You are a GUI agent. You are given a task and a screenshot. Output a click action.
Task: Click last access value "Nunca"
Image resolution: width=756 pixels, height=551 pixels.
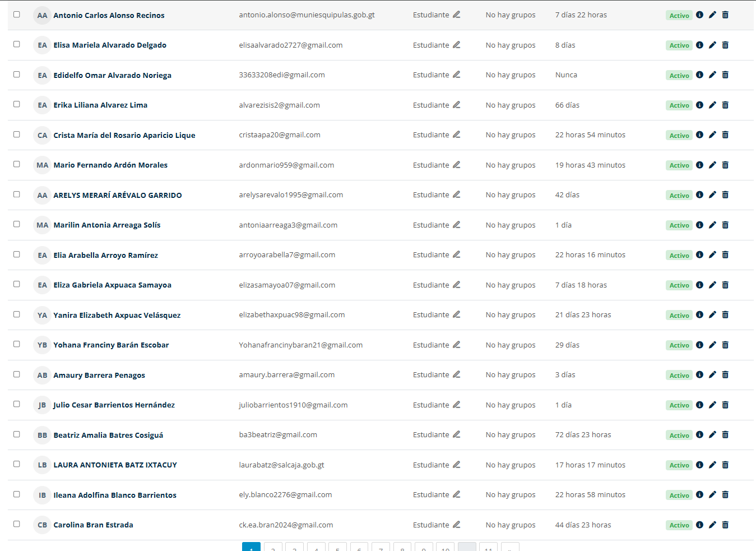tap(566, 75)
